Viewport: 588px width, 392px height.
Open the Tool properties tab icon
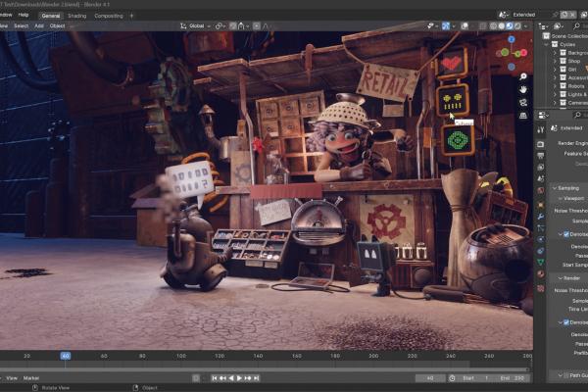pyautogui.click(x=540, y=129)
